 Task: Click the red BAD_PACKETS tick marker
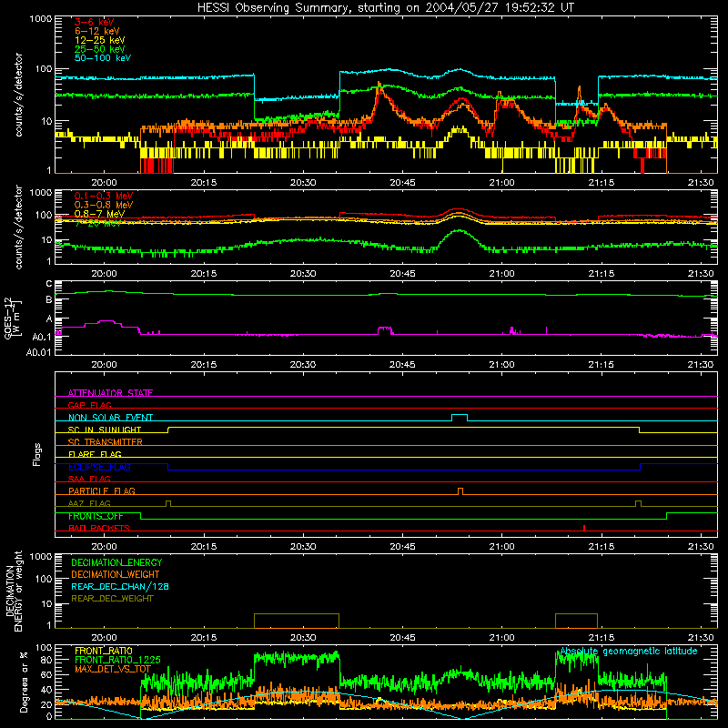(584, 528)
